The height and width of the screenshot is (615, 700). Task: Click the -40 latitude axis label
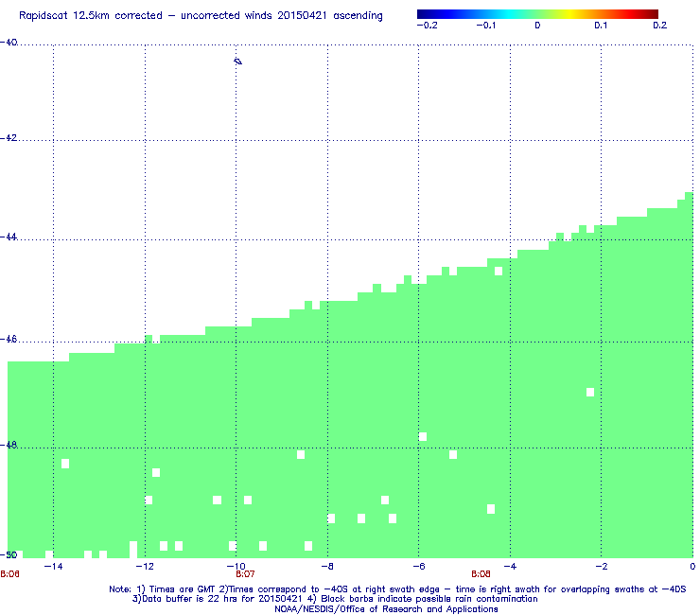(x=9, y=43)
